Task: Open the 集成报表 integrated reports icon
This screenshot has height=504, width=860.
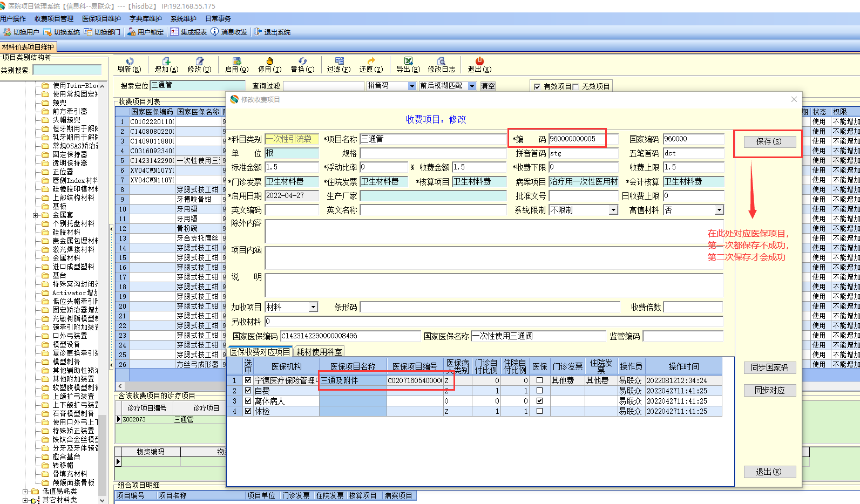Action: coord(174,32)
